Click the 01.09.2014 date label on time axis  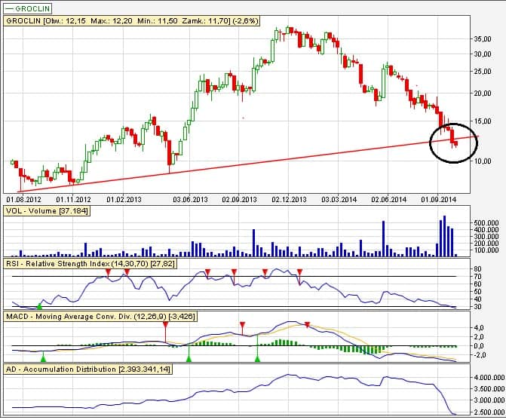(x=437, y=200)
